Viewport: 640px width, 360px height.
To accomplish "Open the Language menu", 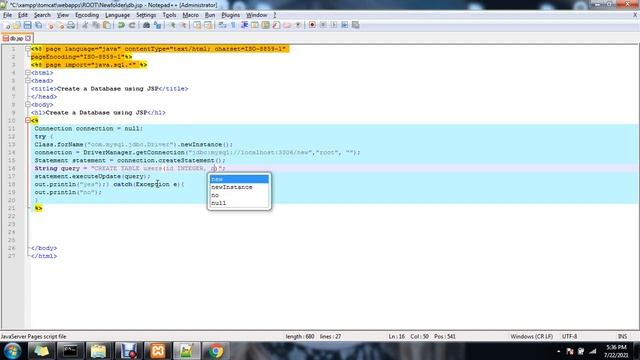I will (117, 15).
